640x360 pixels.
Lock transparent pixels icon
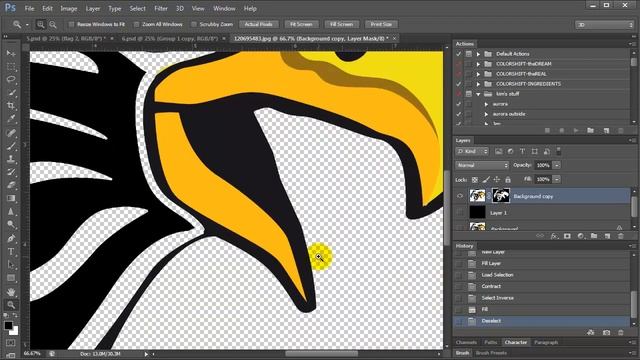click(x=475, y=180)
